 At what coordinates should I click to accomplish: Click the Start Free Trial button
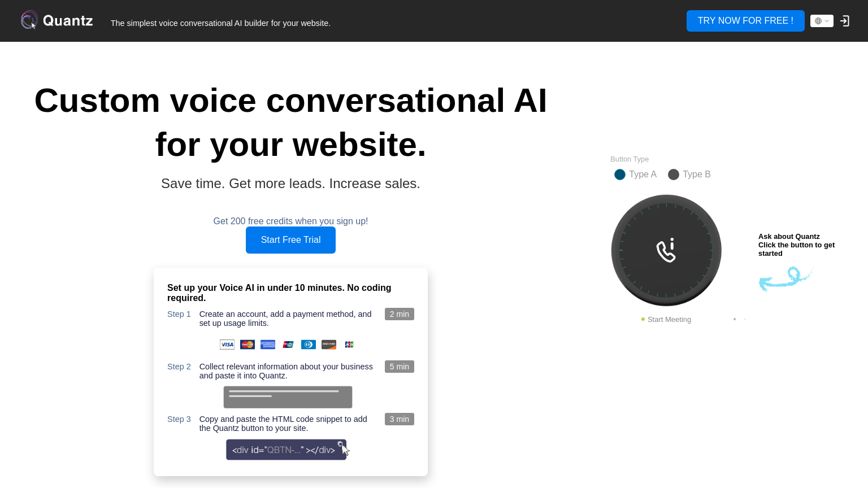(x=290, y=240)
